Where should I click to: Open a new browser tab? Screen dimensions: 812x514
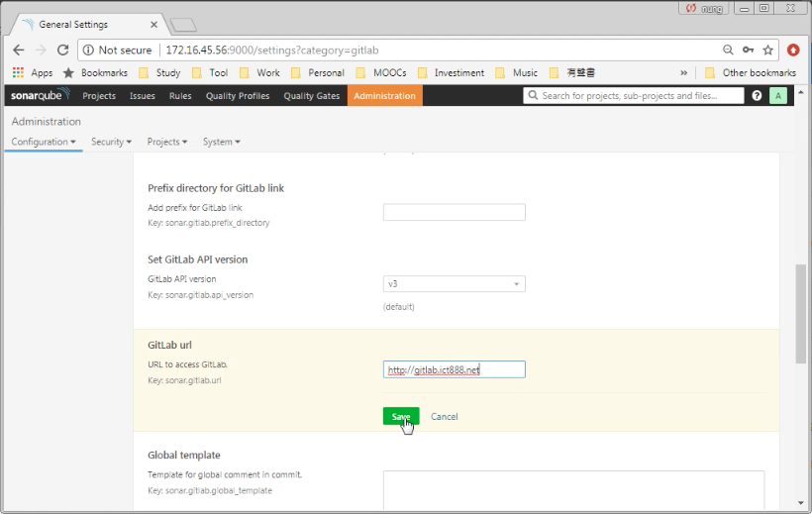(x=183, y=25)
